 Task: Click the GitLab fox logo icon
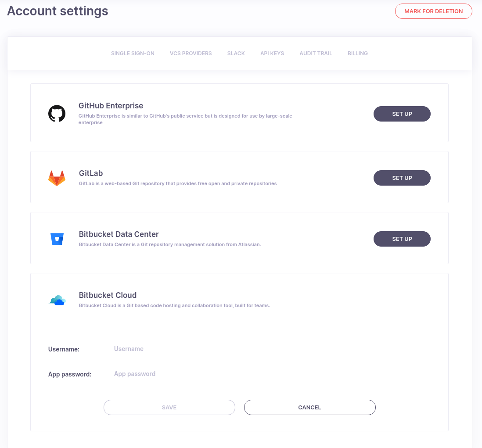(x=57, y=177)
